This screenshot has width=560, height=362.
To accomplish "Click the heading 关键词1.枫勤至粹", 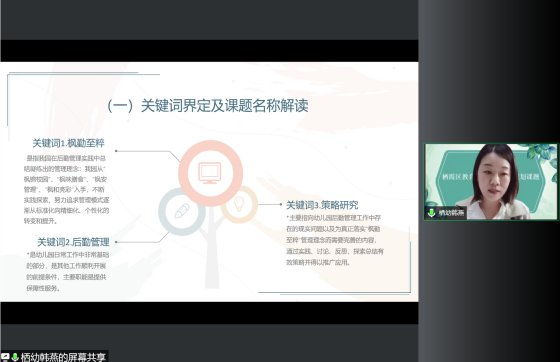I will tap(69, 143).
